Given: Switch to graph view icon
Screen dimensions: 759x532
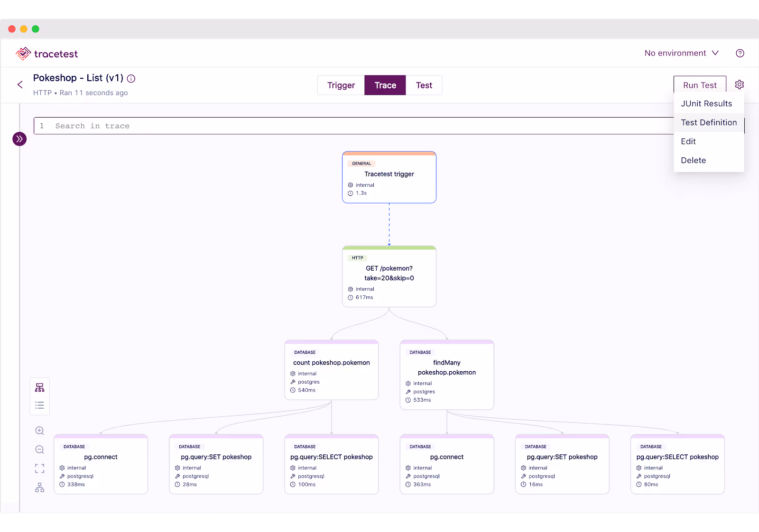Looking at the screenshot, I should 40,387.
